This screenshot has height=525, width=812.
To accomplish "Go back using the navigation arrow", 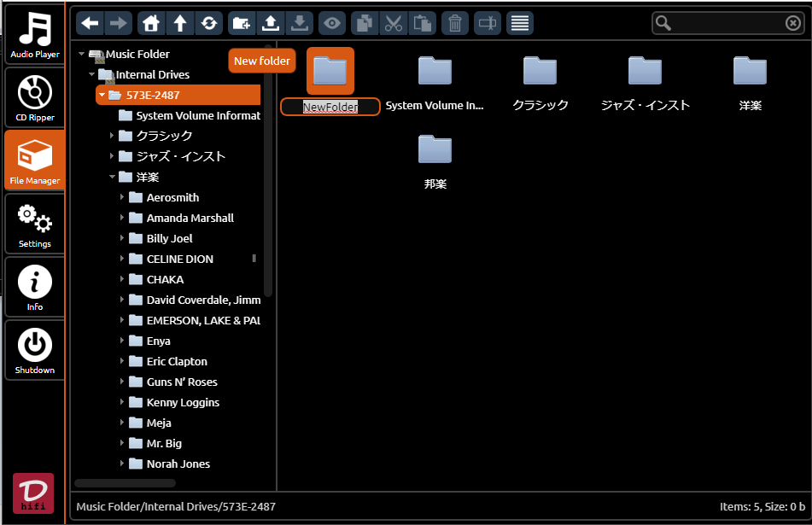I will tap(90, 23).
